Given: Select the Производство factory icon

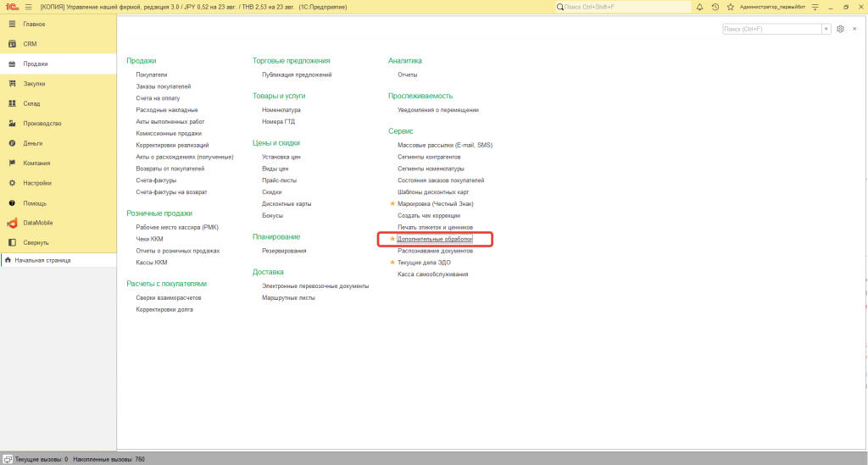Looking at the screenshot, I should tap(12, 124).
